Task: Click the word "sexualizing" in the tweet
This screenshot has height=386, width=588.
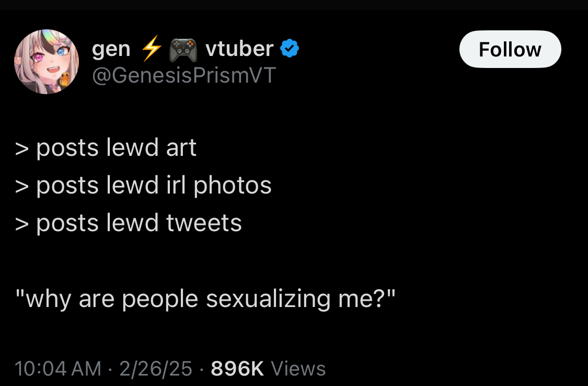Action: (268, 299)
